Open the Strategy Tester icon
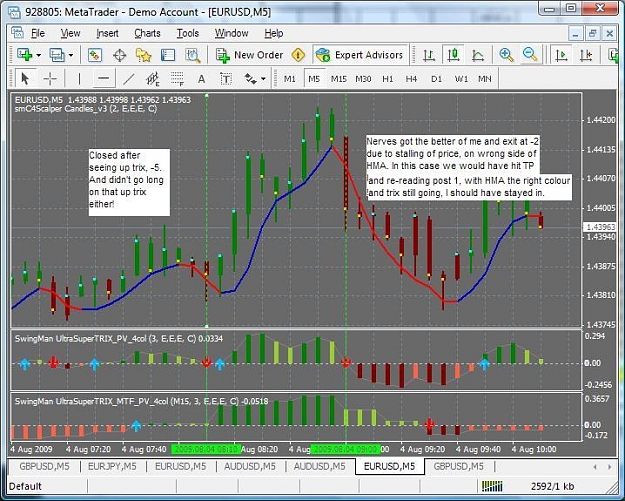Screen dimensions: 625x501 click(193, 55)
